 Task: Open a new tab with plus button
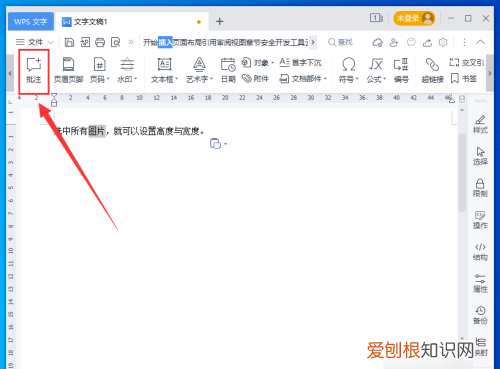(x=220, y=22)
